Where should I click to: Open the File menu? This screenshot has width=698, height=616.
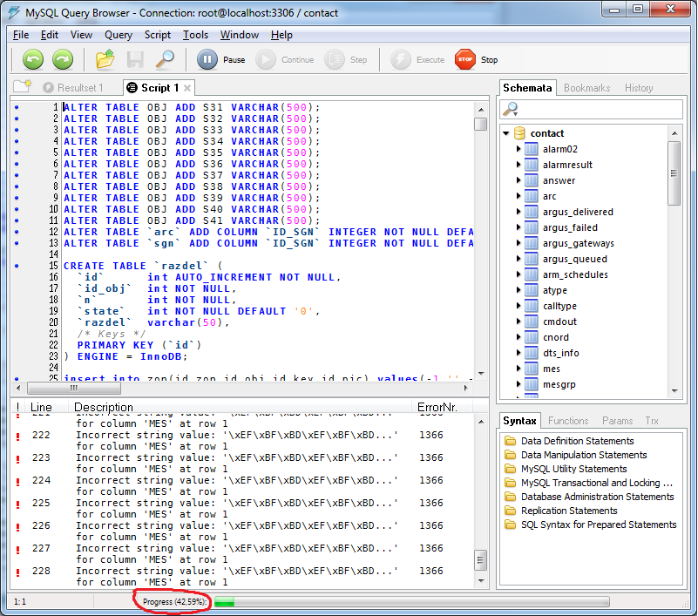click(x=21, y=35)
